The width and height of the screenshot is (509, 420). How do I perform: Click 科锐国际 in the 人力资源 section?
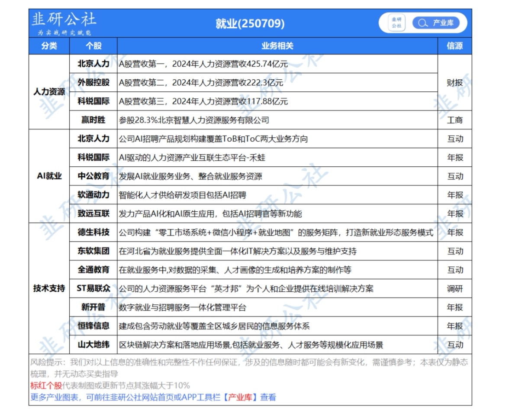point(93,101)
